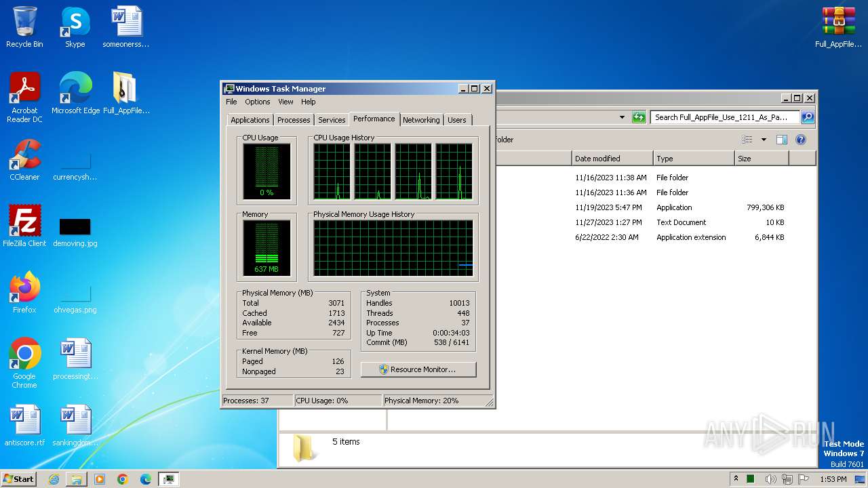
Task: Select the Performance tab
Action: pyautogui.click(x=374, y=119)
